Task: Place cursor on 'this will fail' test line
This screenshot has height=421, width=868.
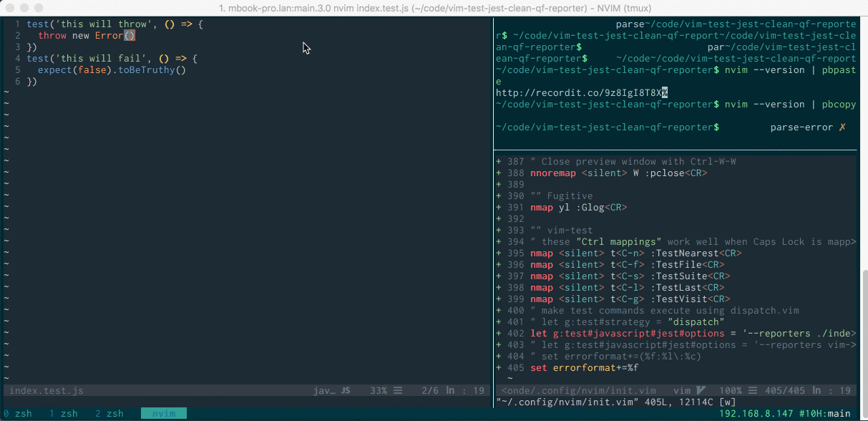Action: (x=112, y=59)
